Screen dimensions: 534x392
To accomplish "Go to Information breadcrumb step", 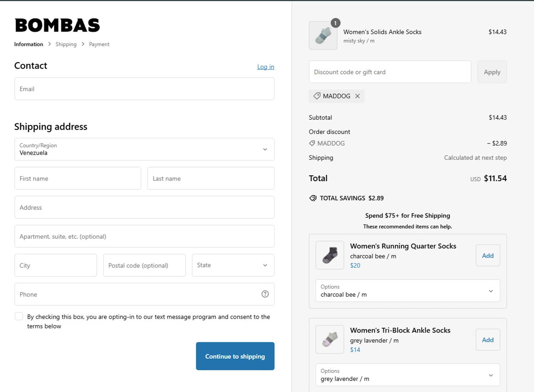I will click(28, 44).
